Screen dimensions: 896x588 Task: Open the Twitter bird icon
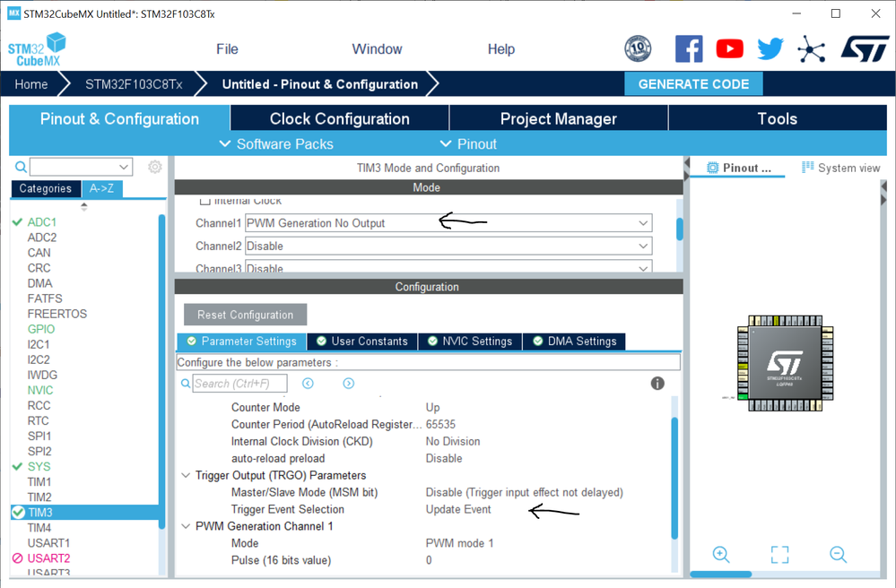(x=770, y=49)
